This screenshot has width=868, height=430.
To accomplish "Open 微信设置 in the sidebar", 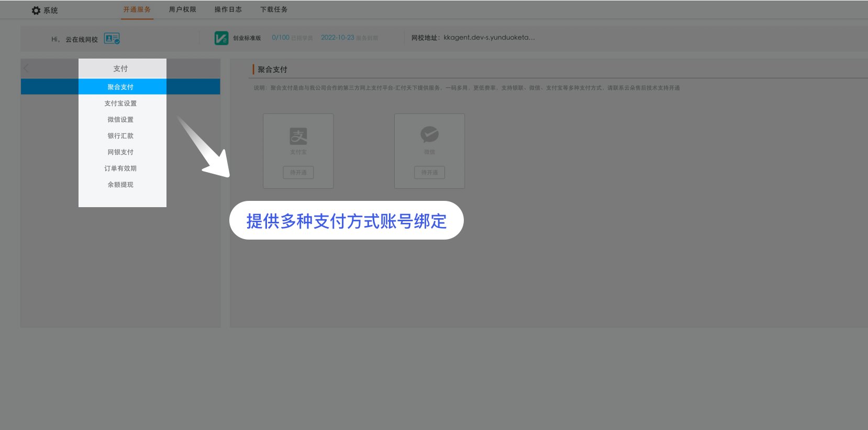I will click(x=120, y=120).
